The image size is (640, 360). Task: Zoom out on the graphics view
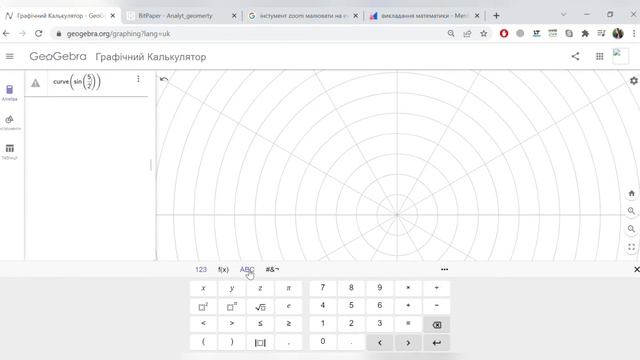(x=631, y=229)
